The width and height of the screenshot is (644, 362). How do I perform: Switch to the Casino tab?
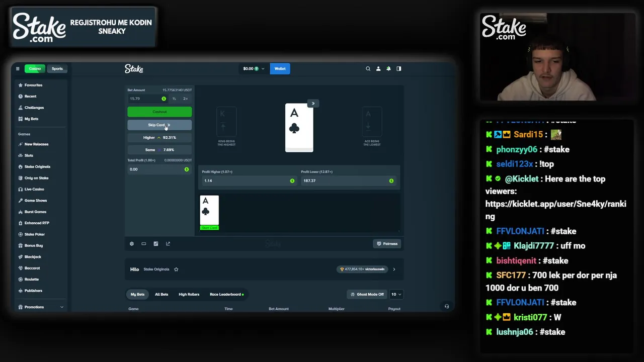point(35,68)
